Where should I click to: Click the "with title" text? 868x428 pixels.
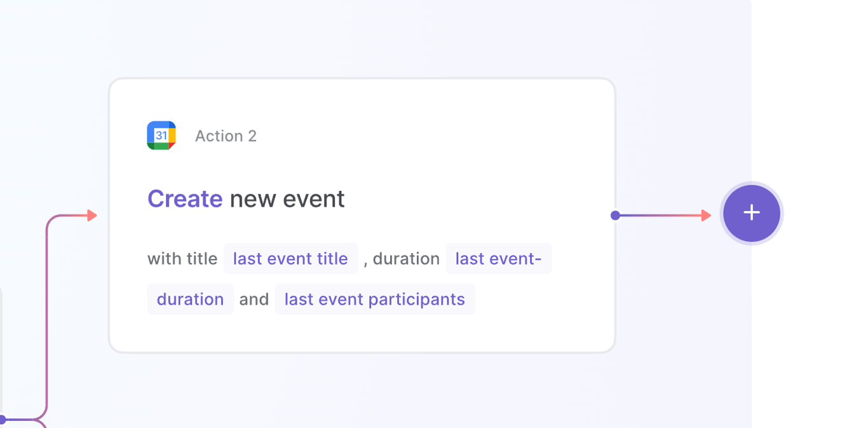[182, 259]
